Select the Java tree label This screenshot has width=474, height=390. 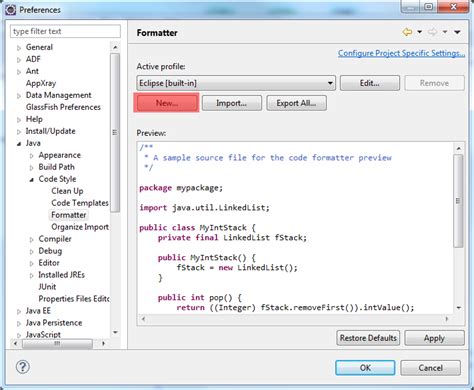point(33,143)
